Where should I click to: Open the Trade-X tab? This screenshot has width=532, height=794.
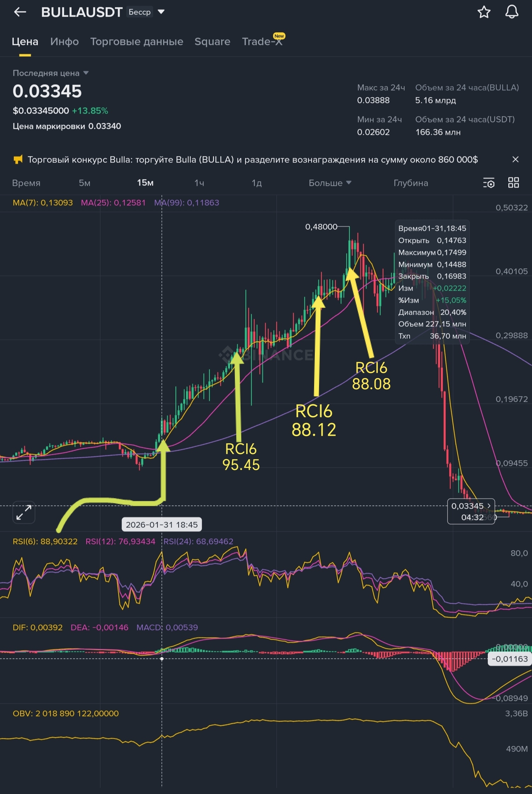tap(262, 42)
